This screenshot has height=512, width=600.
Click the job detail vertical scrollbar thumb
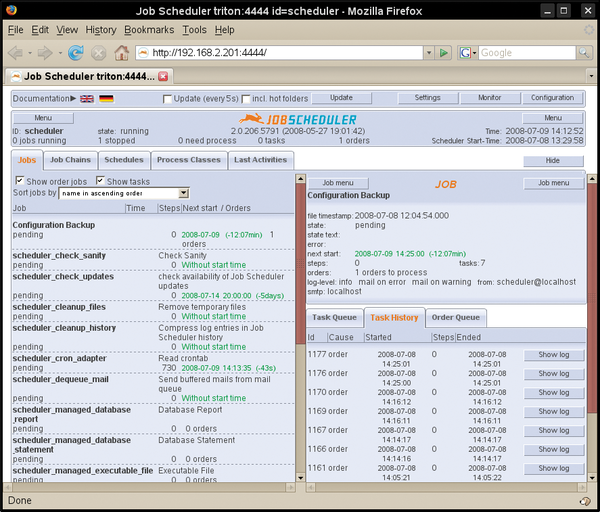[592, 298]
